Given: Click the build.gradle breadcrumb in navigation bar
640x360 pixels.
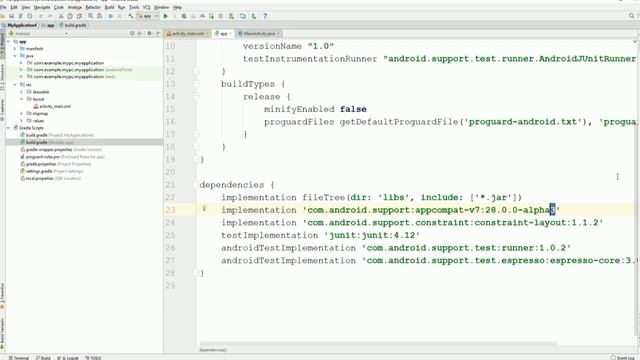Looking at the screenshot, I should point(73,25).
